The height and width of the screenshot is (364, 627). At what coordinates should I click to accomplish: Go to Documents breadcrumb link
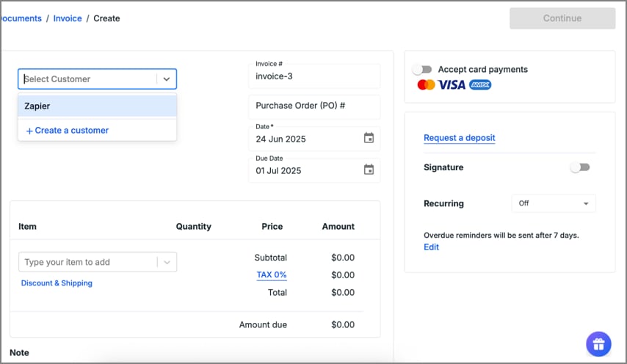point(21,18)
